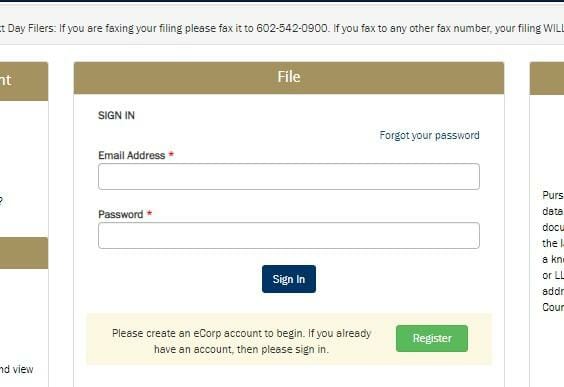The image size is (564, 387).
Task: Click the Day Filers announcement banner
Action: [x=282, y=28]
